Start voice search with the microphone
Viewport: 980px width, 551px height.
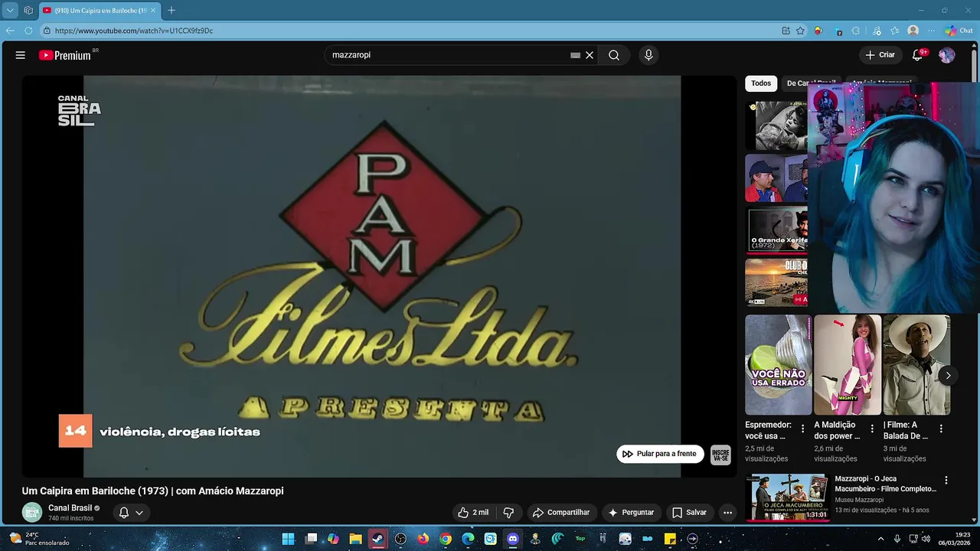pos(648,55)
